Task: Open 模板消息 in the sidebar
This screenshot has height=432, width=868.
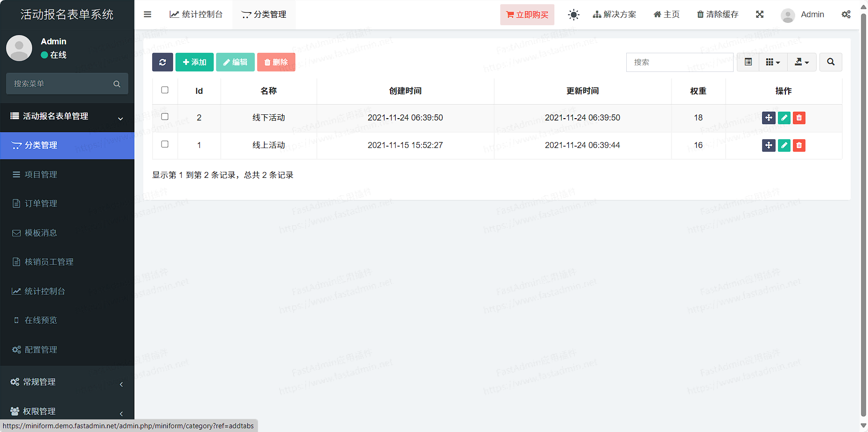Action: click(67, 233)
